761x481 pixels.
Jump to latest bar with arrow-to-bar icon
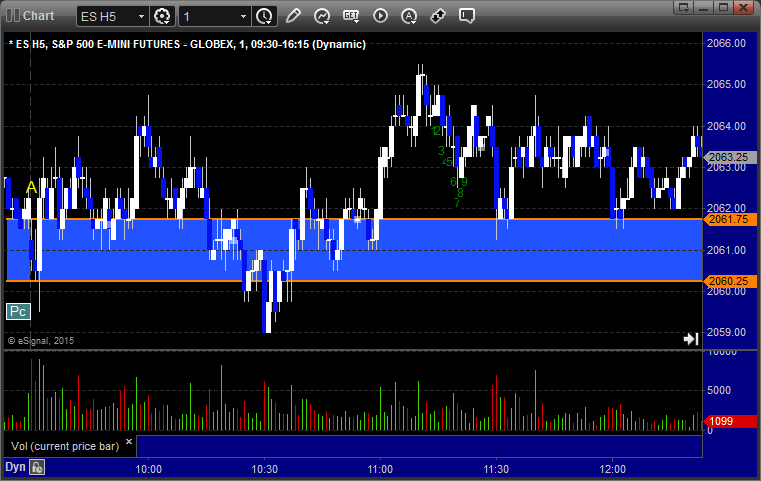[x=691, y=338]
